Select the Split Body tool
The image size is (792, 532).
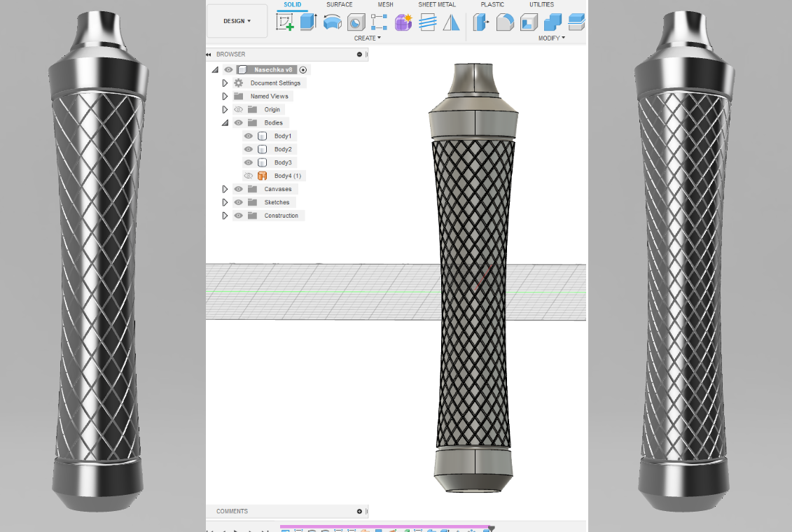pyautogui.click(x=576, y=22)
